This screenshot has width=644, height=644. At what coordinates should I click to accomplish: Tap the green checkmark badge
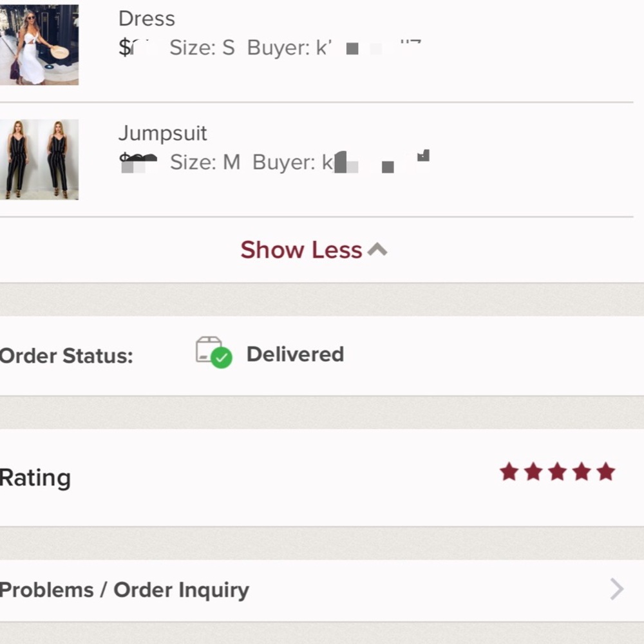222,357
